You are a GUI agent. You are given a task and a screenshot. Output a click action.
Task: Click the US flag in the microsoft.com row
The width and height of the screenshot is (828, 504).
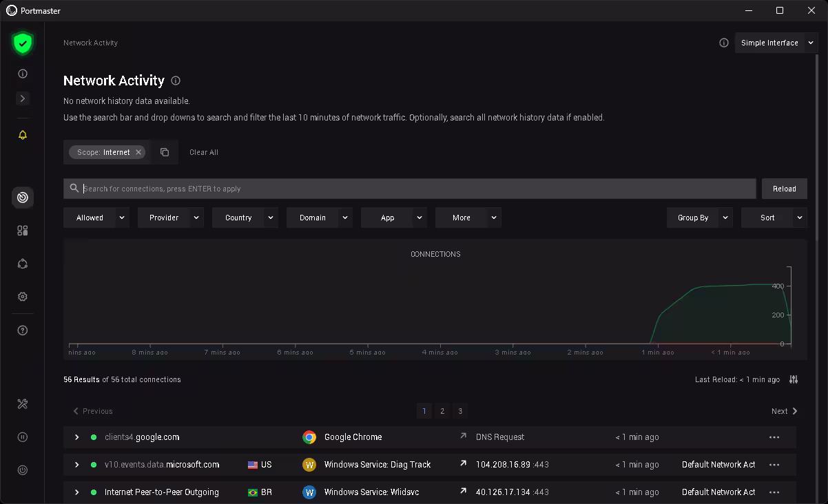pos(253,465)
